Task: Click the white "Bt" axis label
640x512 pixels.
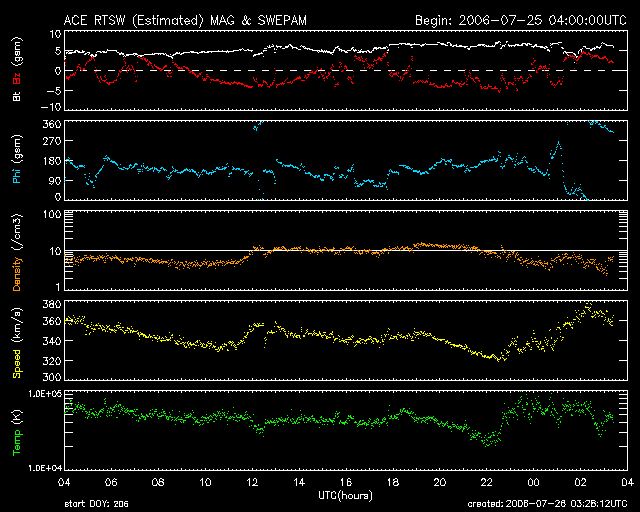Action: 17,96
